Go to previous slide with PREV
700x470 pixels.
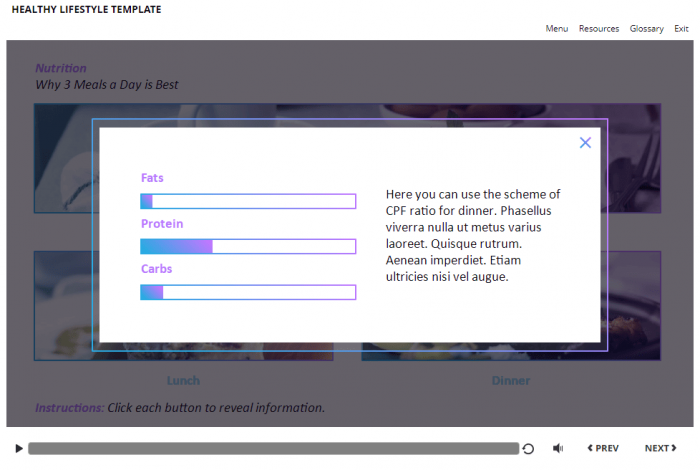point(603,449)
